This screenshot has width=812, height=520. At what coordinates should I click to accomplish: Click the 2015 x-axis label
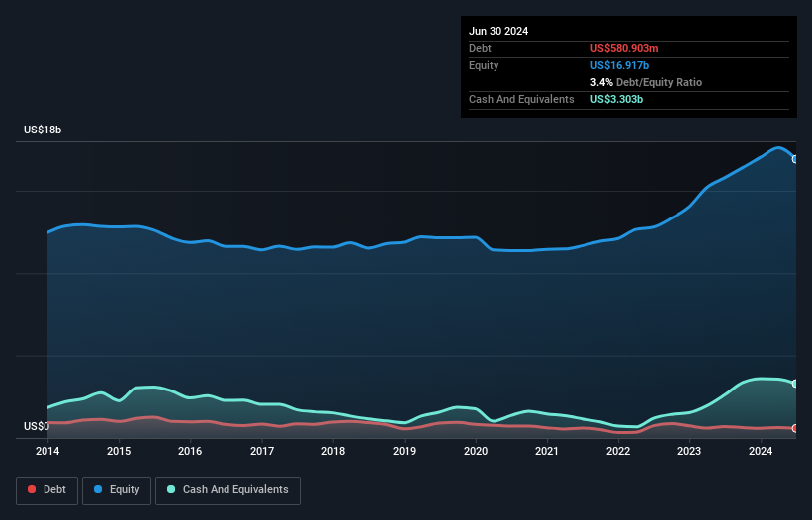point(119,451)
